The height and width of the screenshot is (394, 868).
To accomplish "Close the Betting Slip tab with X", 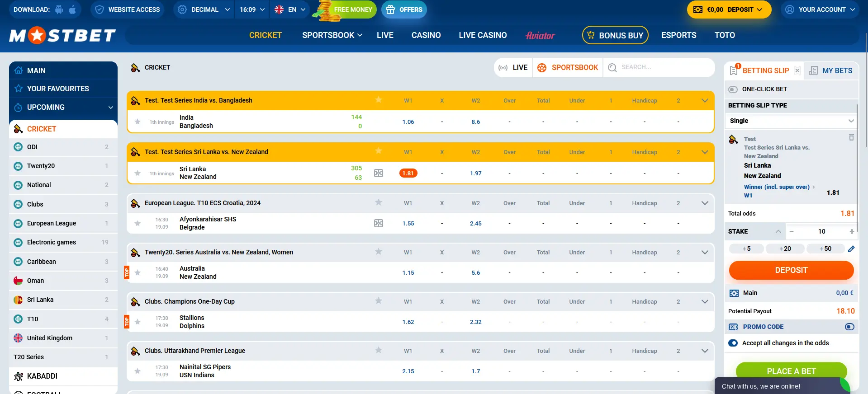I will coord(797,70).
